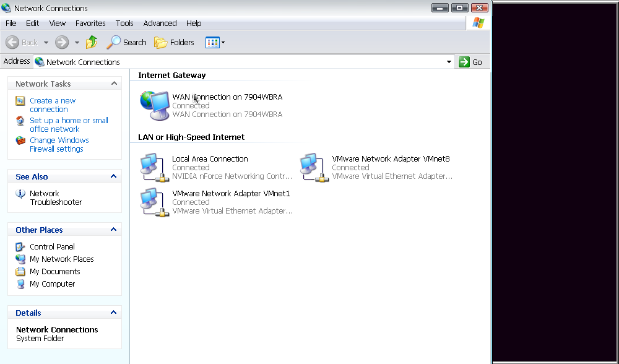Open the WAN Connection on 7904WBRA gateway icon
619x364 pixels.
(154, 105)
